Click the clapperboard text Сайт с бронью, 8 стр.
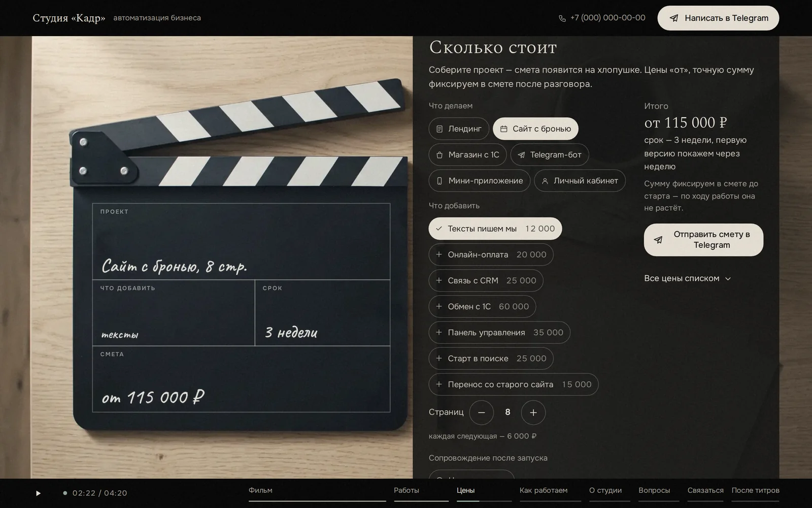The height and width of the screenshot is (508, 812). tap(174, 266)
